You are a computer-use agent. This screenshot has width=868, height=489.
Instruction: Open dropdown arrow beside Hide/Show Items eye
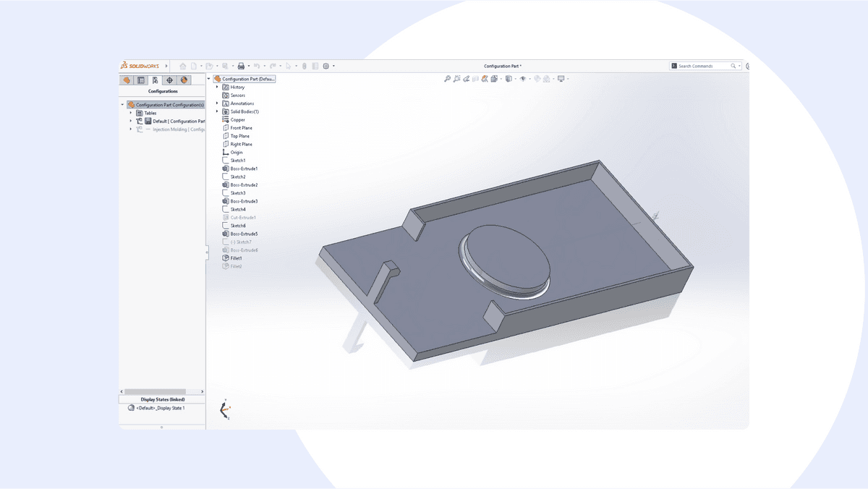(529, 78)
